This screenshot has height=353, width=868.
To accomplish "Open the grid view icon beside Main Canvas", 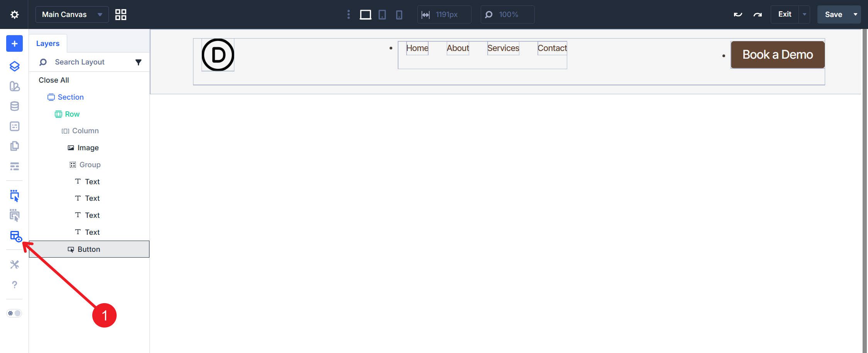I will tap(120, 15).
